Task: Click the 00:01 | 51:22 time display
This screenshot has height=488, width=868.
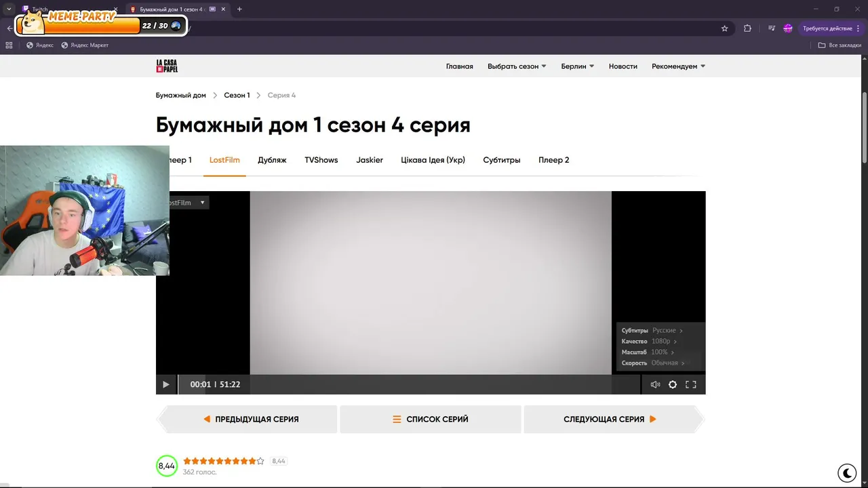Action: pos(215,384)
